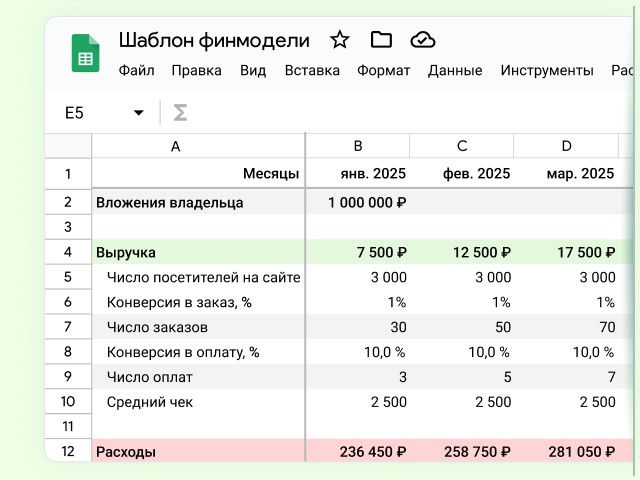The image size is (640, 480).
Task: Click the select-all corner box
Action: [x=68, y=146]
